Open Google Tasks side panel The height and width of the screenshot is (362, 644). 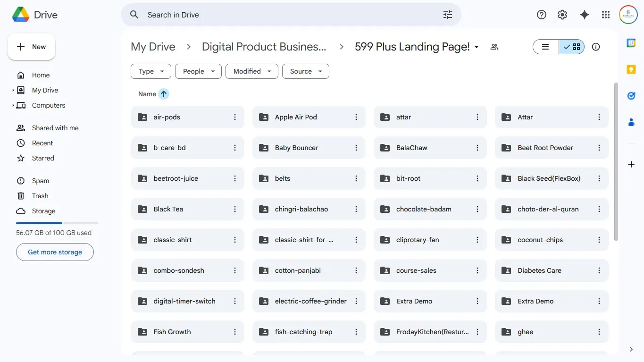pos(631,96)
